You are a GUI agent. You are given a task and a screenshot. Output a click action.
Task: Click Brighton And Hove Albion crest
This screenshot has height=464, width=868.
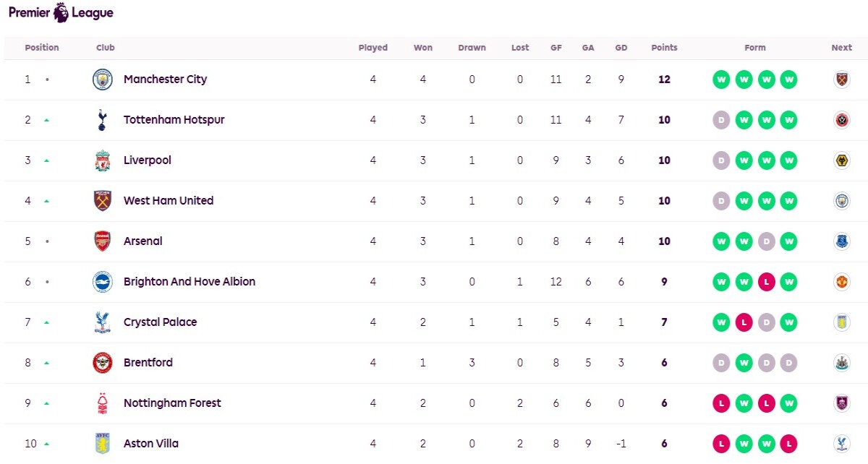click(x=103, y=282)
